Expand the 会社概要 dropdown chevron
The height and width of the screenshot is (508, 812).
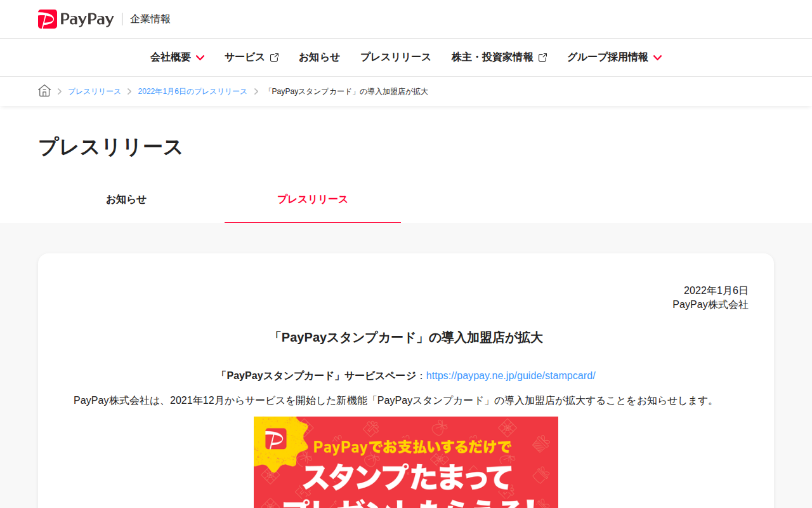click(x=200, y=58)
